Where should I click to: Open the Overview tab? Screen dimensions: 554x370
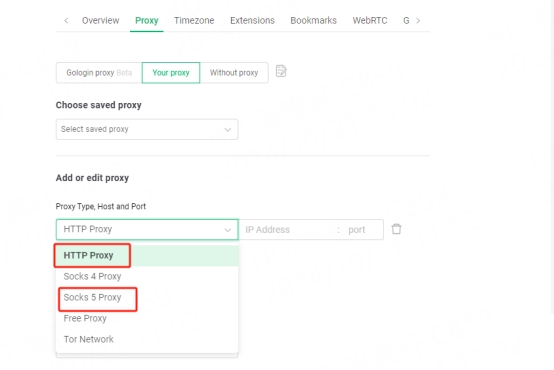[101, 20]
